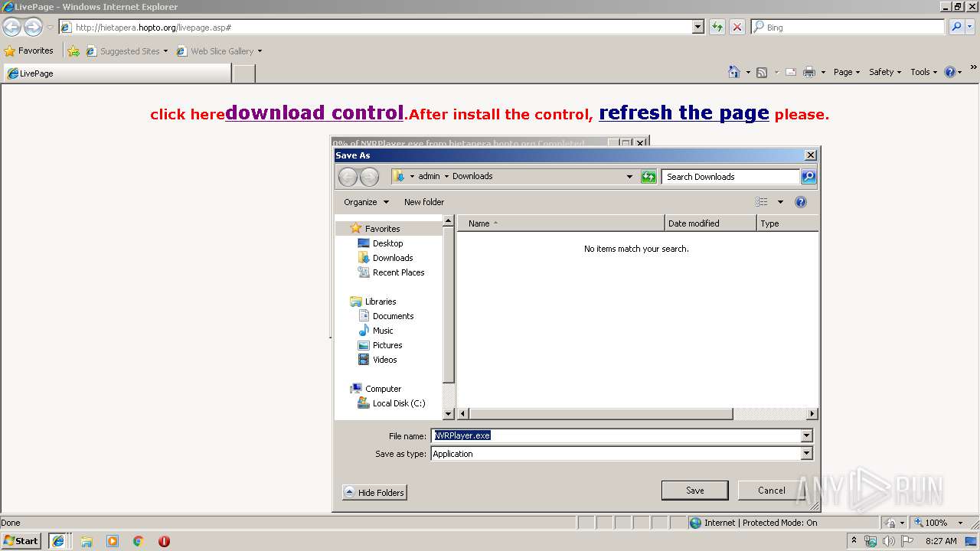
Task: Open the Tools menu
Action: tap(924, 72)
